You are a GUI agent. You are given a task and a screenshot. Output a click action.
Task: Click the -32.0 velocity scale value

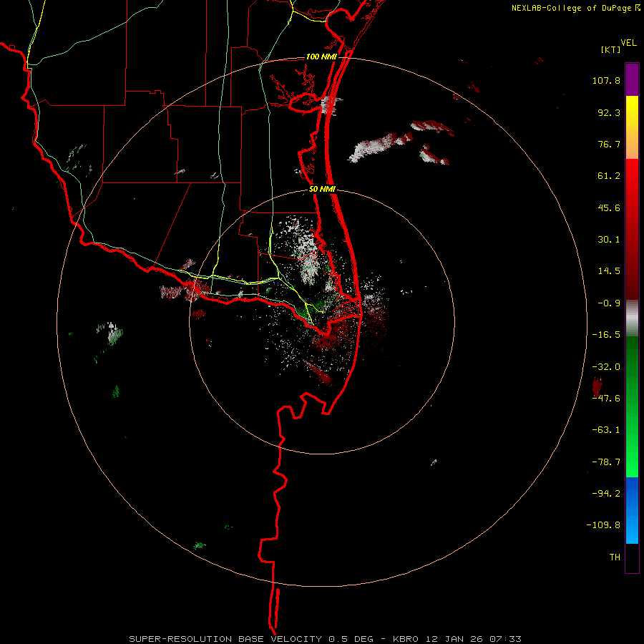(606, 367)
